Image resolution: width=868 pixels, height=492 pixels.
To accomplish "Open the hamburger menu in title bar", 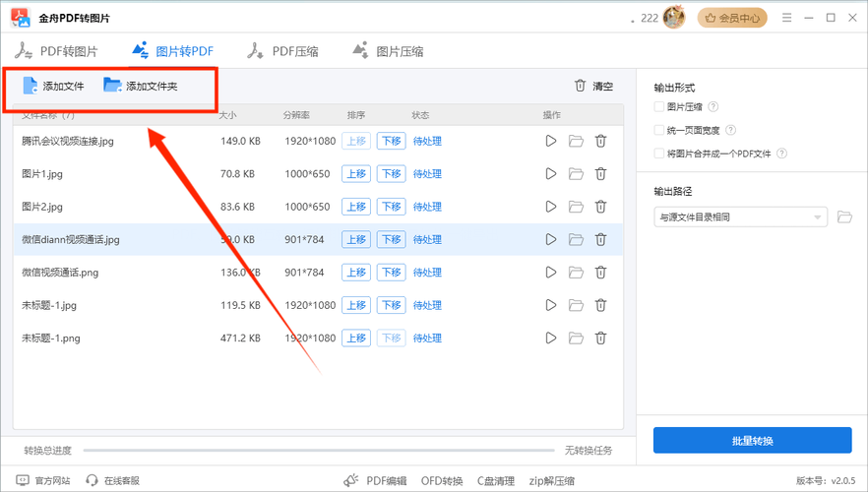I will [x=786, y=18].
